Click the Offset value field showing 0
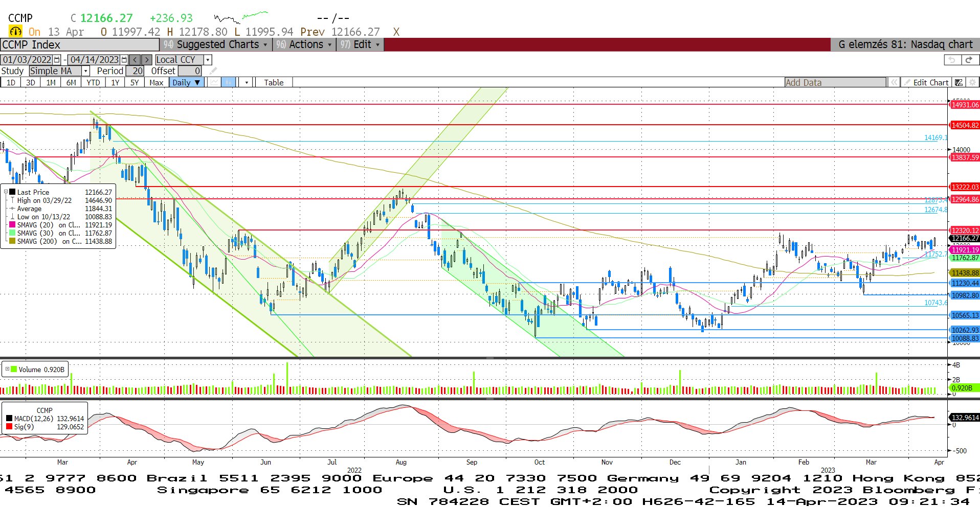 pyautogui.click(x=190, y=71)
